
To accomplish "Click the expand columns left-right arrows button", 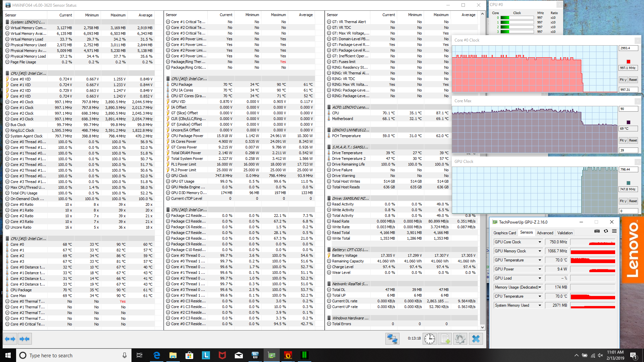I will (10, 339).
